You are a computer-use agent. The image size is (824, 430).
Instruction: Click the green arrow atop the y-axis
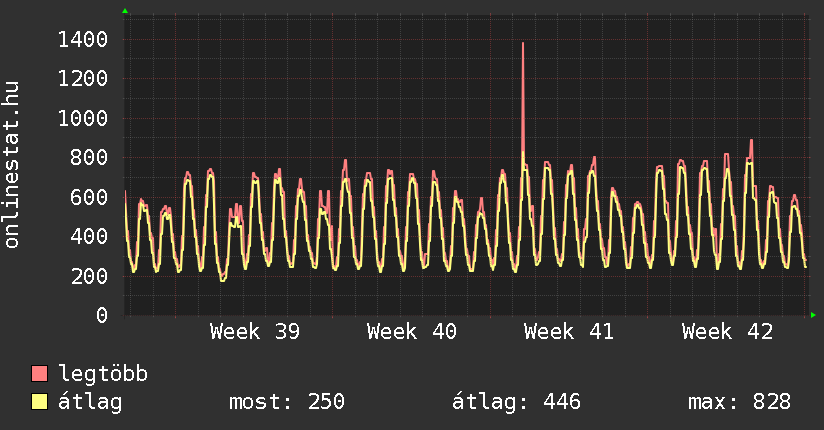(125, 11)
